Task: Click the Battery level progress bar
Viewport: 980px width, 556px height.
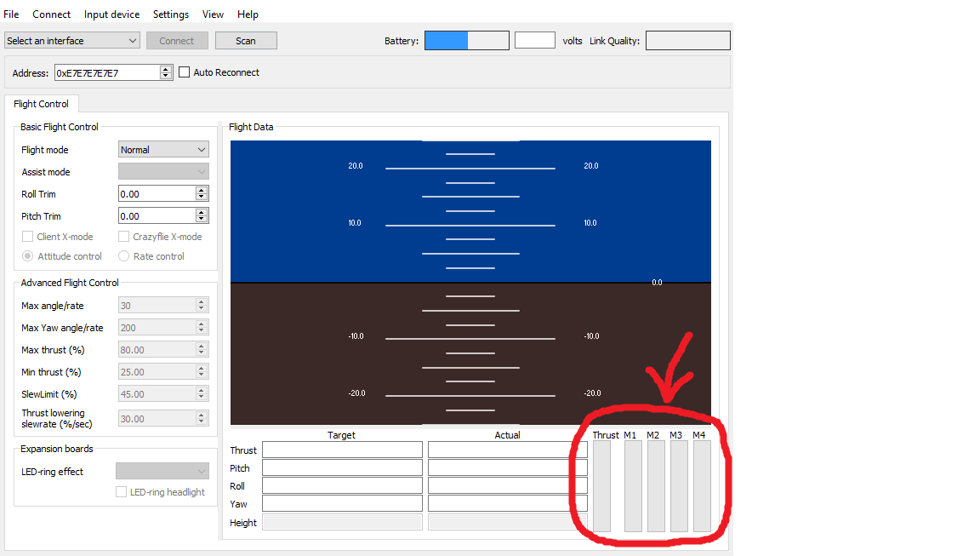Action: tap(467, 41)
